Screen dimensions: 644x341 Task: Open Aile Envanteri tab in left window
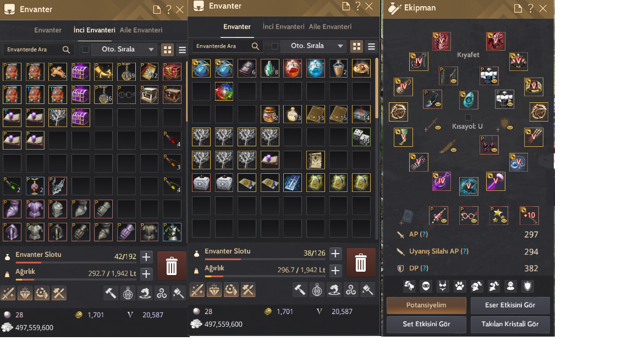tap(141, 30)
